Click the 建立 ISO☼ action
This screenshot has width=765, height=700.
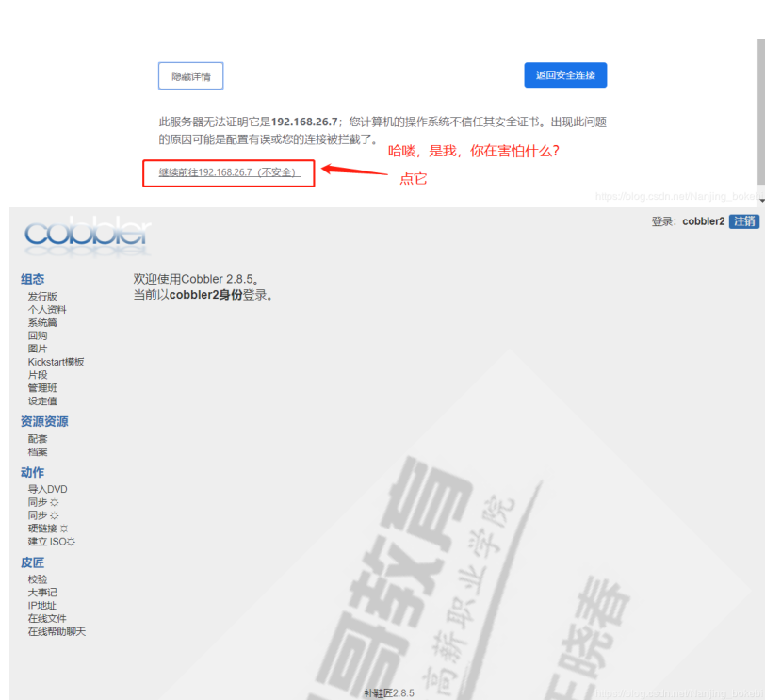coord(52,542)
